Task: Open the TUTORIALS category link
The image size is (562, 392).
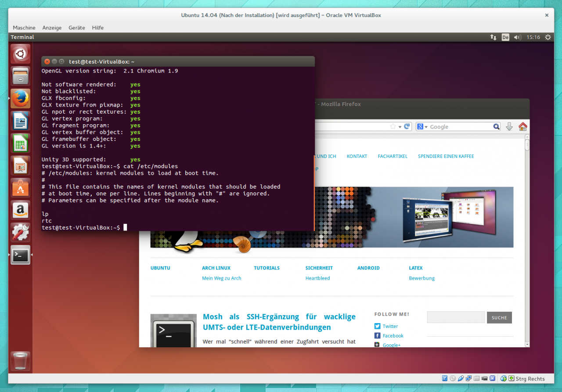Action: tap(267, 268)
